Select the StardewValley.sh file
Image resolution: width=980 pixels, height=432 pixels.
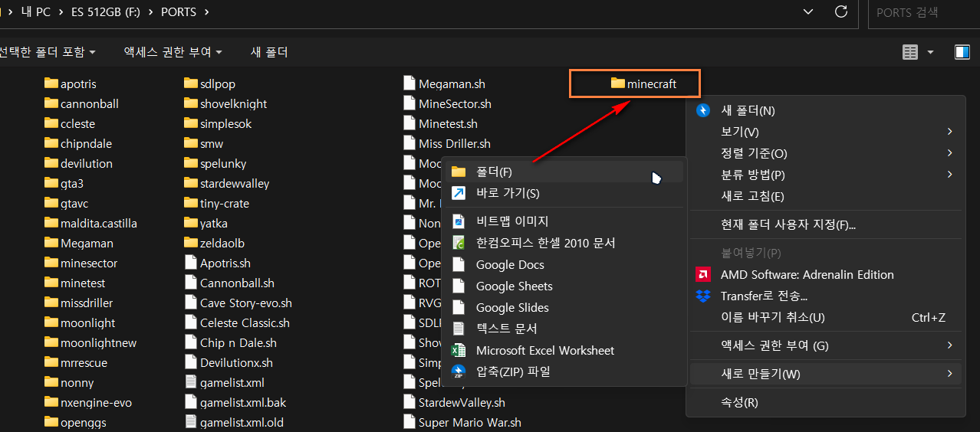pyautogui.click(x=455, y=402)
